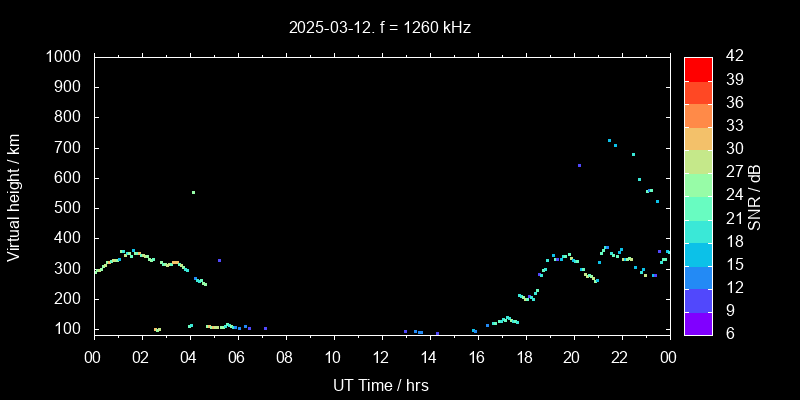Click the plot title showing 2025-03-12 frequency
Image resolution: width=800 pixels, height=400 pixels.
point(380,28)
